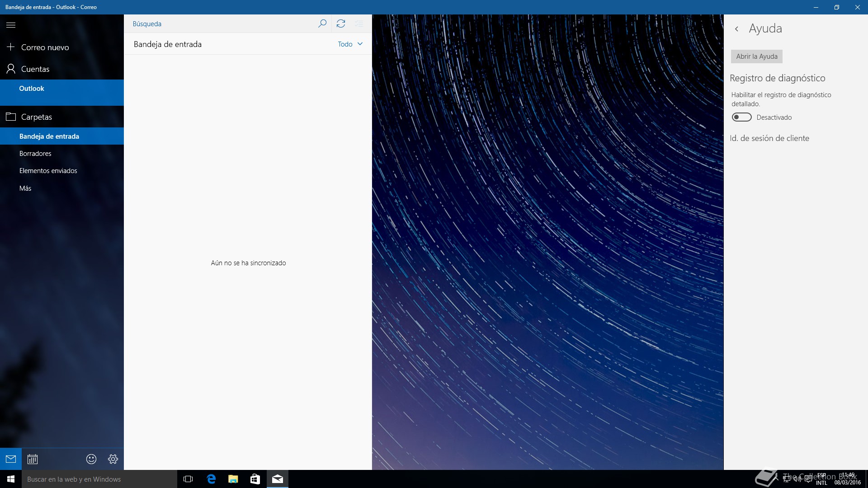
Task: Switch to Calendar app icon
Action: 33,459
